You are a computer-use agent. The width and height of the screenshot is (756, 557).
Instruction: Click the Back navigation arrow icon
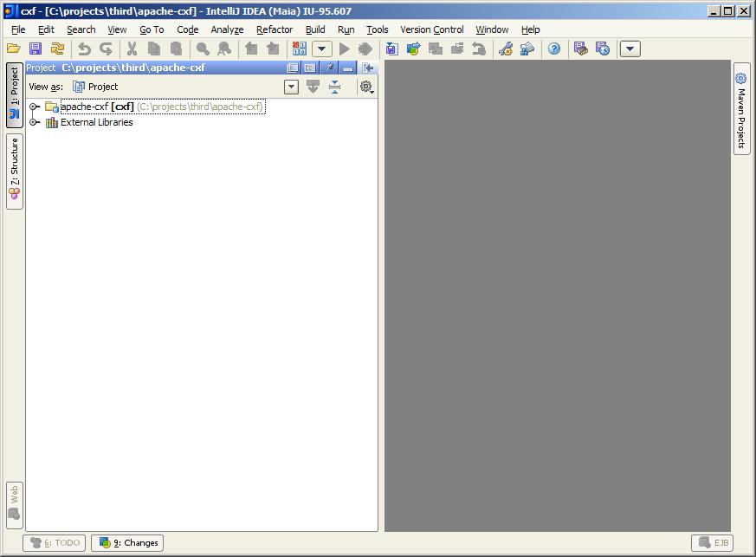coord(252,49)
